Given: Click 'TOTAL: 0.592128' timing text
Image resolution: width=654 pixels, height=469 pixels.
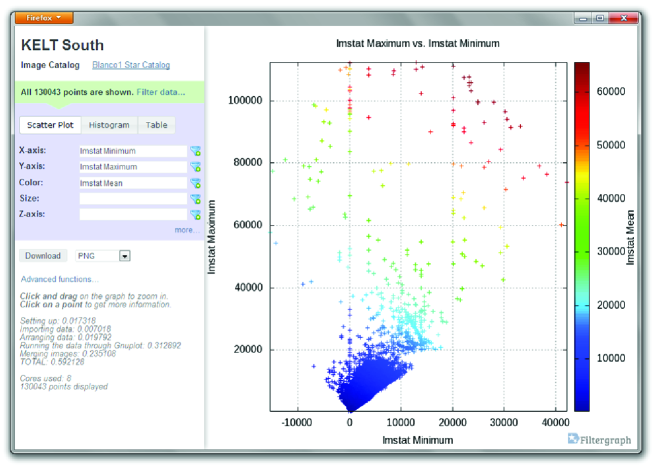Looking at the screenshot, I should (52, 362).
